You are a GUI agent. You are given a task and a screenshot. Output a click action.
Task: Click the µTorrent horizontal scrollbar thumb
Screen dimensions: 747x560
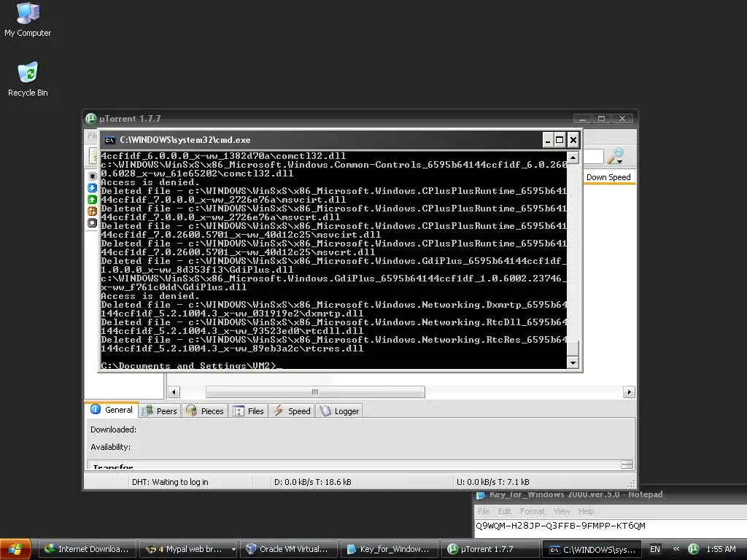(315, 392)
